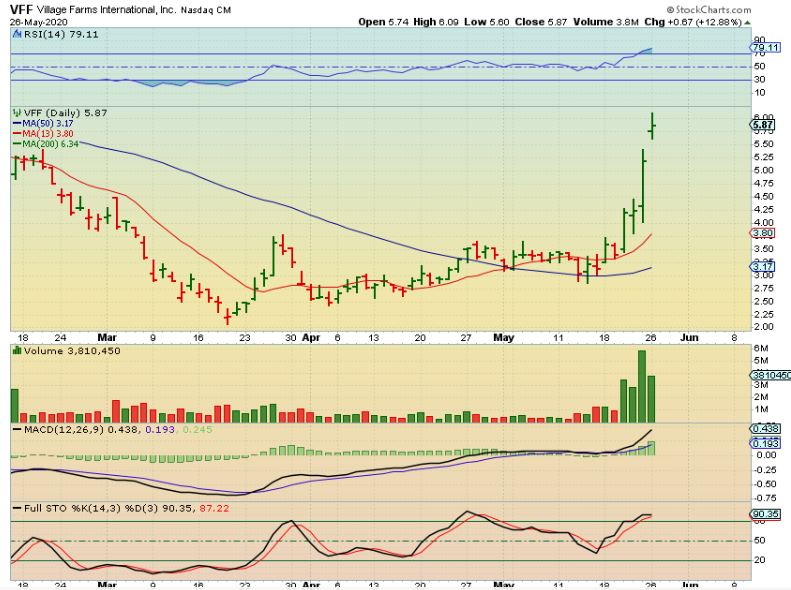The image size is (791, 590).
Task: Click the Volume 3.8M header value
Action: tap(606, 22)
